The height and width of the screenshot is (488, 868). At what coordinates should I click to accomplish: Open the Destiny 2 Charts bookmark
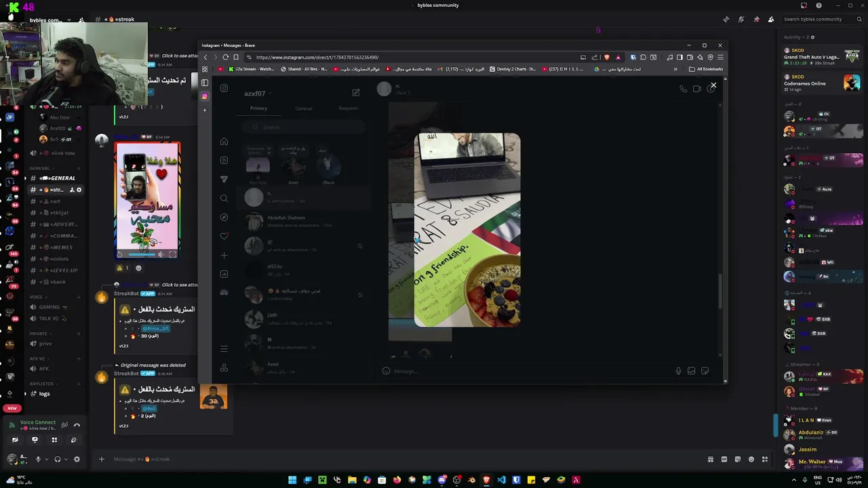(x=513, y=69)
